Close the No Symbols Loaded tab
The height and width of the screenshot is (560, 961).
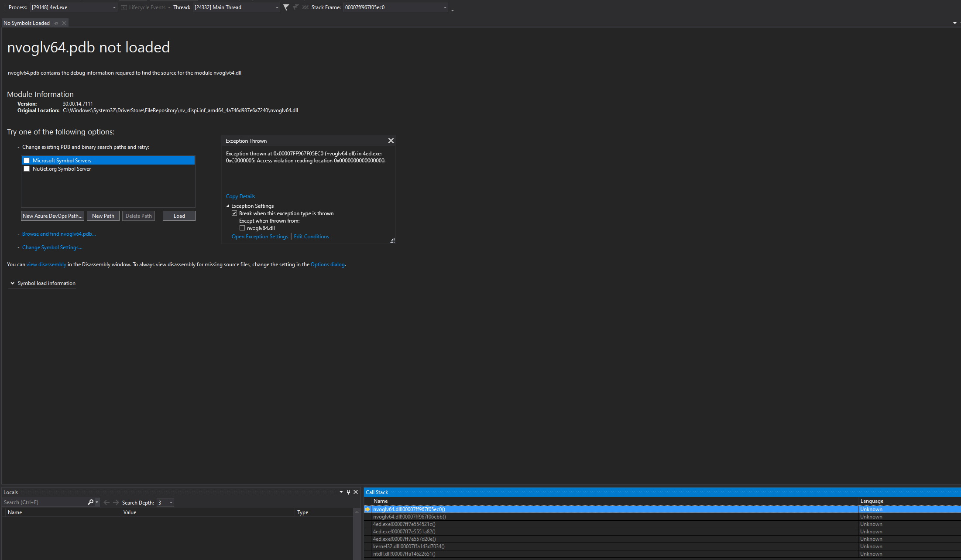[x=64, y=23]
